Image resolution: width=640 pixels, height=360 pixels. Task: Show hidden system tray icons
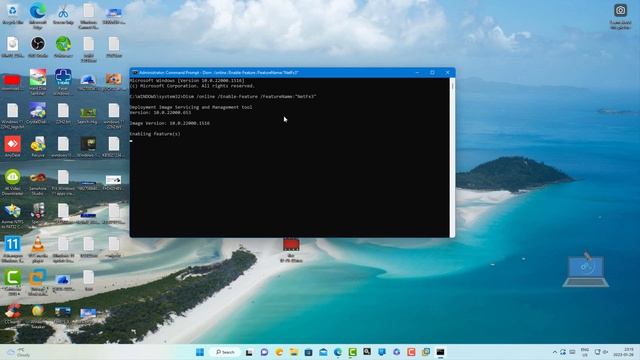click(554, 352)
